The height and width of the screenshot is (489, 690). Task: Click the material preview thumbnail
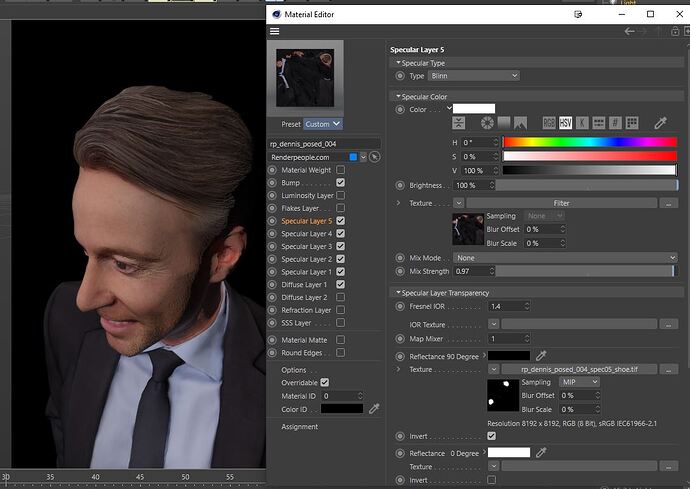[x=305, y=78]
